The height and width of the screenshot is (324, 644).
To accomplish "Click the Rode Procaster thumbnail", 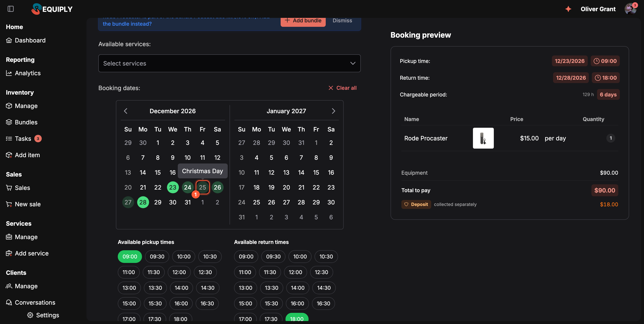I will pos(483,138).
